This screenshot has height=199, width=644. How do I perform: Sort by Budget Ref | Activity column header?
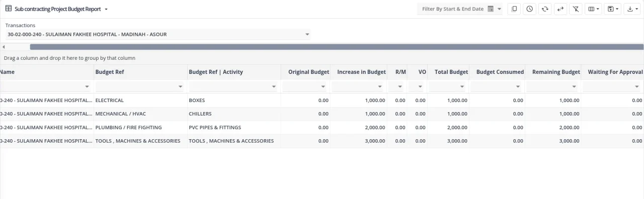(216, 72)
